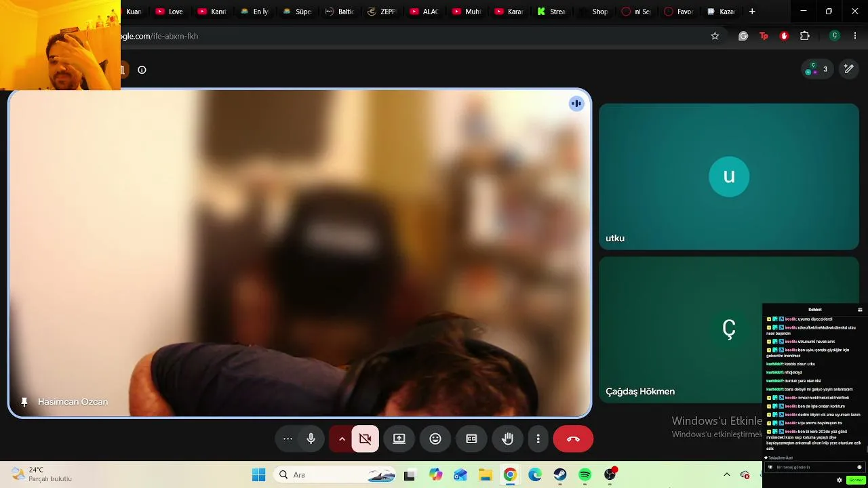Viewport: 868px width, 488px height.
Task: Open the emoji picker in chat input
Action: point(859,467)
